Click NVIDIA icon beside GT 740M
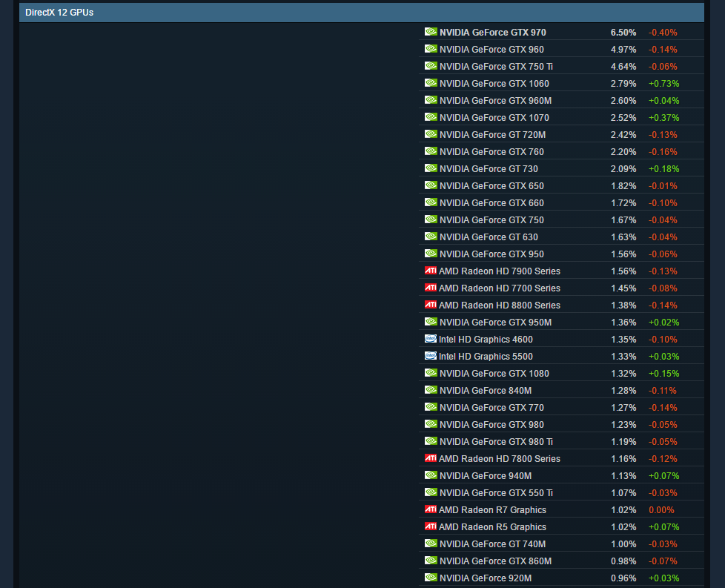This screenshot has height=588, width=725. pyautogui.click(x=431, y=543)
